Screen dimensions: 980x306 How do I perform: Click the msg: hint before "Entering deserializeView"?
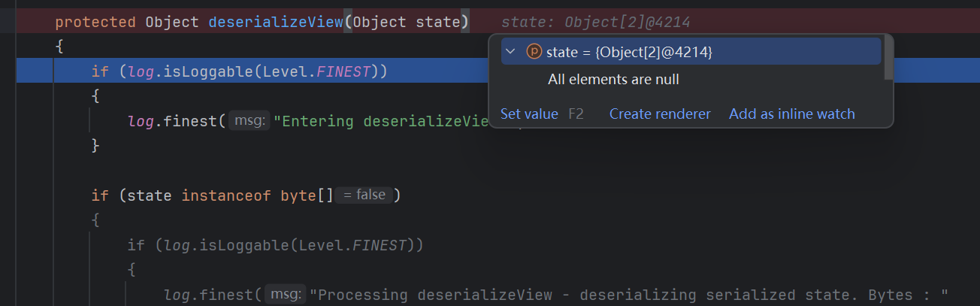pyautogui.click(x=249, y=120)
